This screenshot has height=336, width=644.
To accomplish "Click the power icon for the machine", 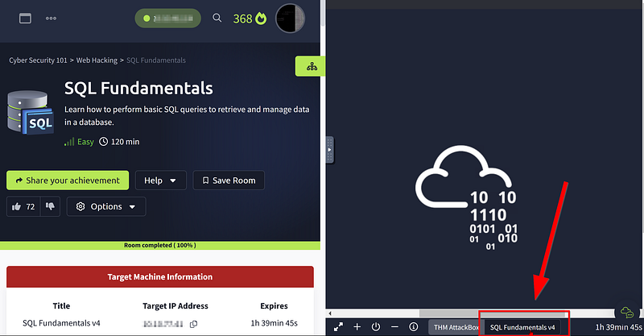I will [376, 326].
